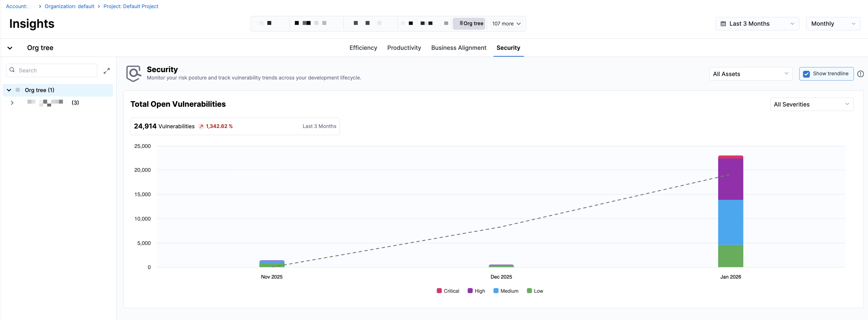This screenshot has width=868, height=320.
Task: Open the All Severities dropdown
Action: [811, 105]
